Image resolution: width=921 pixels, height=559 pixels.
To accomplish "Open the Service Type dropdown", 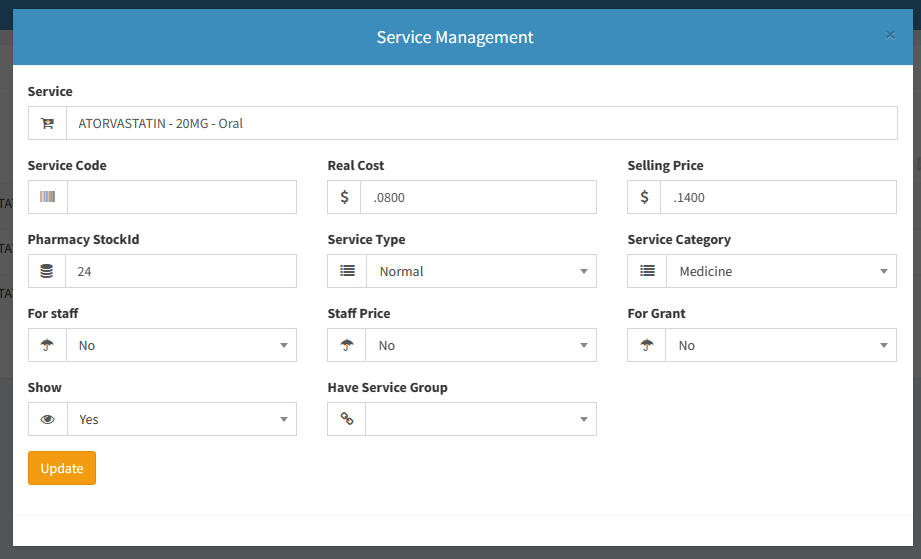I will pyautogui.click(x=480, y=272).
